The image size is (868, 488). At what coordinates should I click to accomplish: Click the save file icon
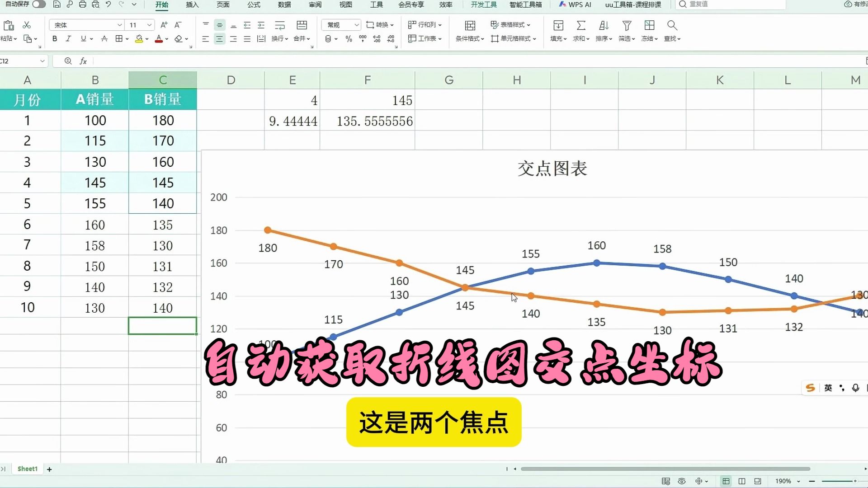[57, 5]
